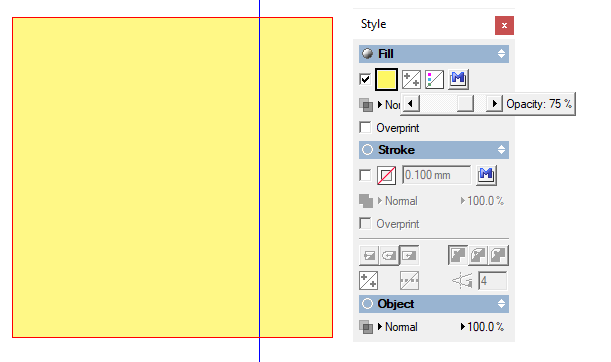
Task: Click the Opacity: 75 % label
Action: coord(539,104)
